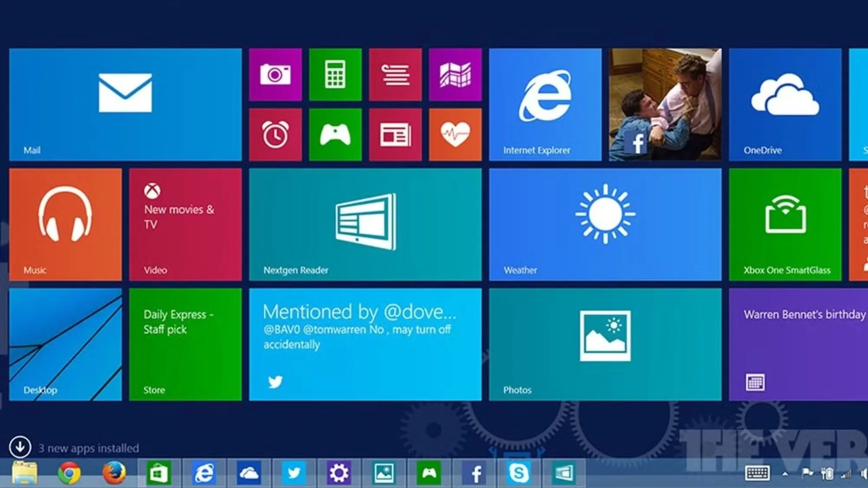Open Internet Explorer in the taskbar
868x488 pixels.
pos(204,473)
